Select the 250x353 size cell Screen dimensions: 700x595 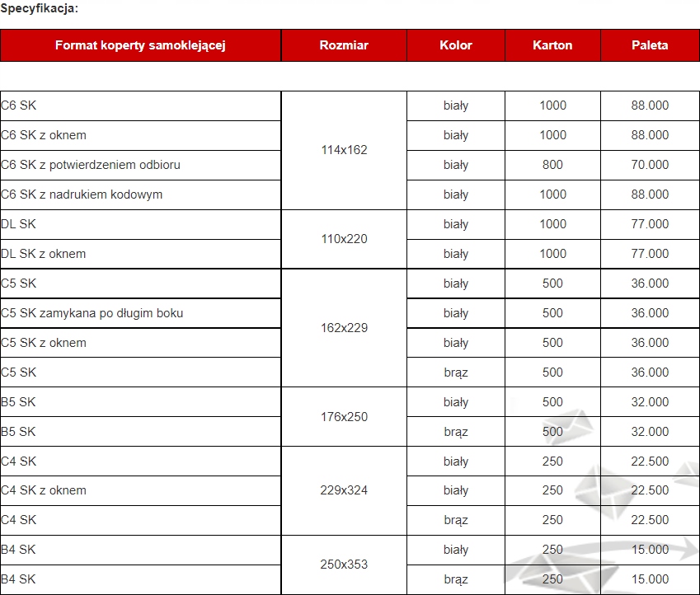(344, 565)
